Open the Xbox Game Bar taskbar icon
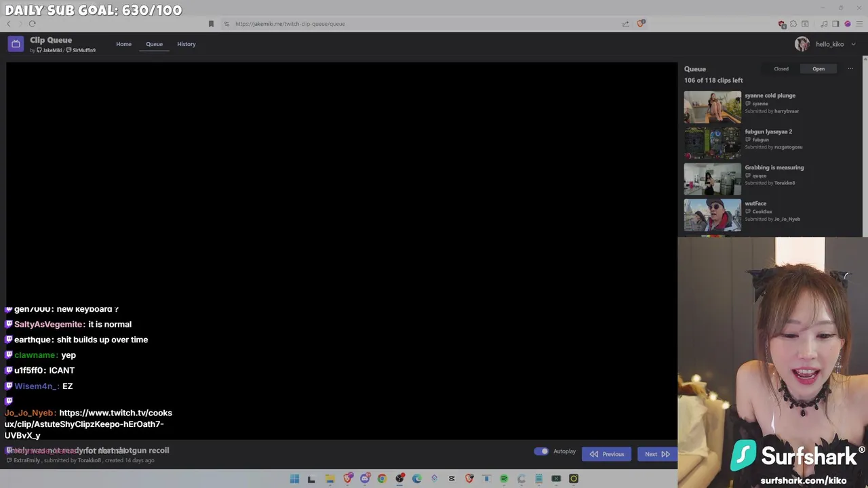Viewport: 868px width, 488px height. pos(556,479)
